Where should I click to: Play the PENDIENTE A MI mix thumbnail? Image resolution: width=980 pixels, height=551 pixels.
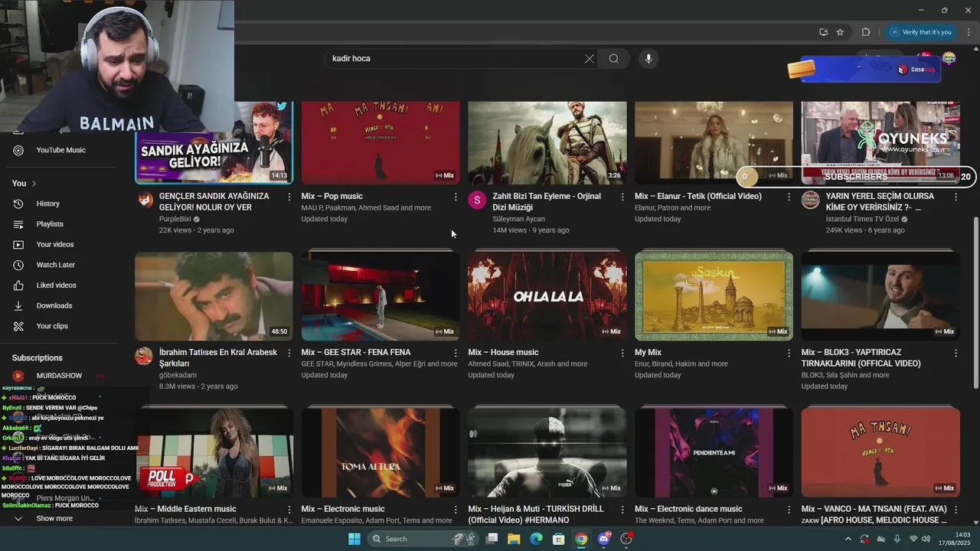(714, 452)
